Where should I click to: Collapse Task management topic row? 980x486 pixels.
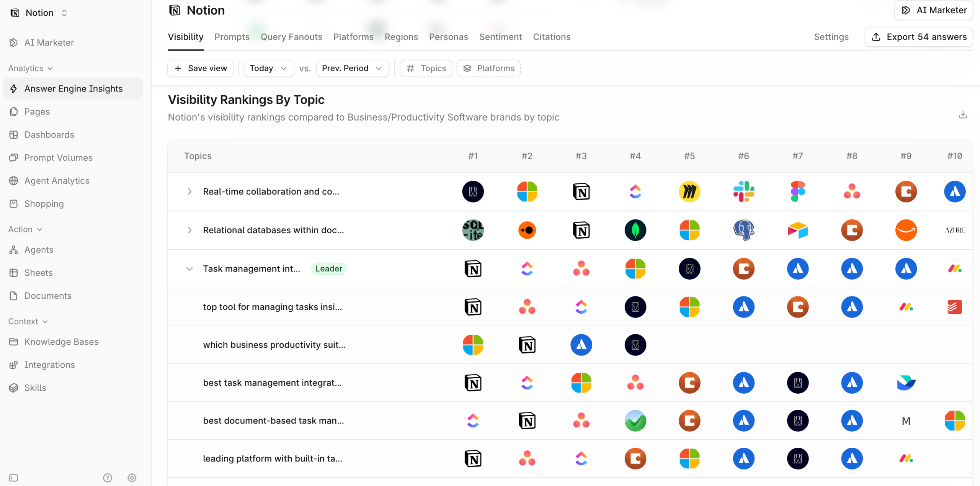189,269
